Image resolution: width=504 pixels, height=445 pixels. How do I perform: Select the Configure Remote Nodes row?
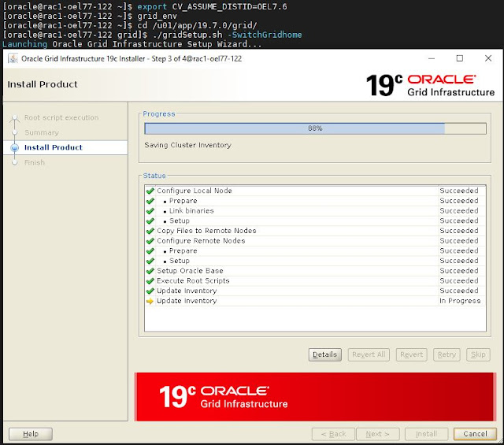[x=315, y=241]
